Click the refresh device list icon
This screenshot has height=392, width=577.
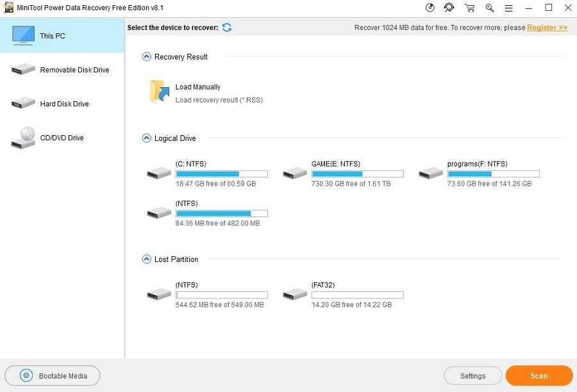pyautogui.click(x=227, y=28)
